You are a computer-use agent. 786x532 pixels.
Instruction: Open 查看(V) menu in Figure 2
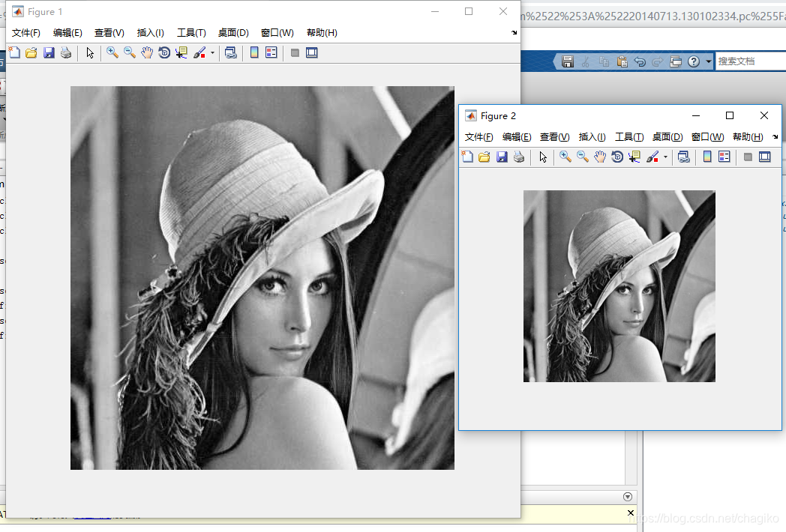coord(554,137)
